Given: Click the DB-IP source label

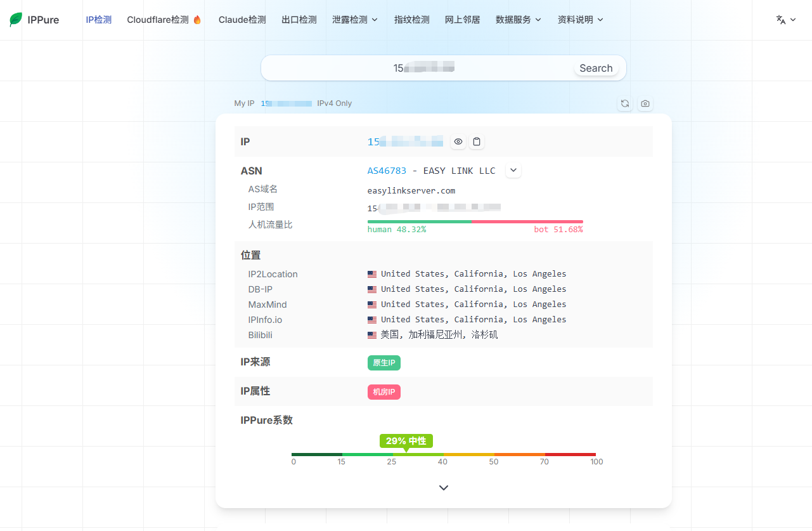Looking at the screenshot, I should [x=260, y=289].
